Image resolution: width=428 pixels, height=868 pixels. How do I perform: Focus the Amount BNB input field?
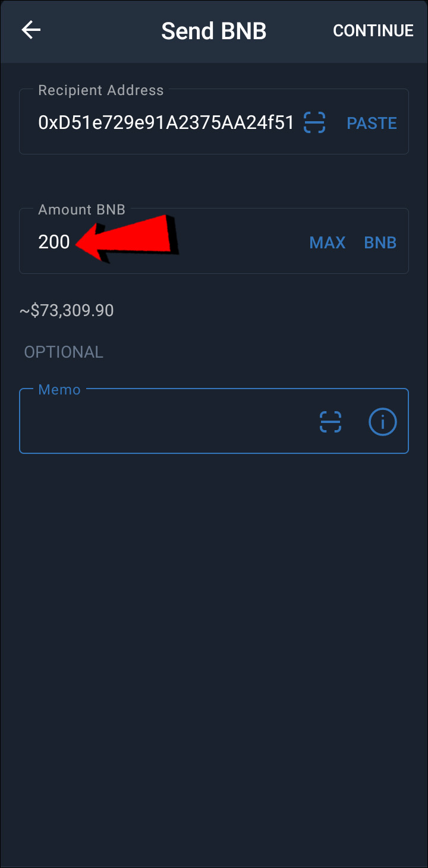click(214, 241)
